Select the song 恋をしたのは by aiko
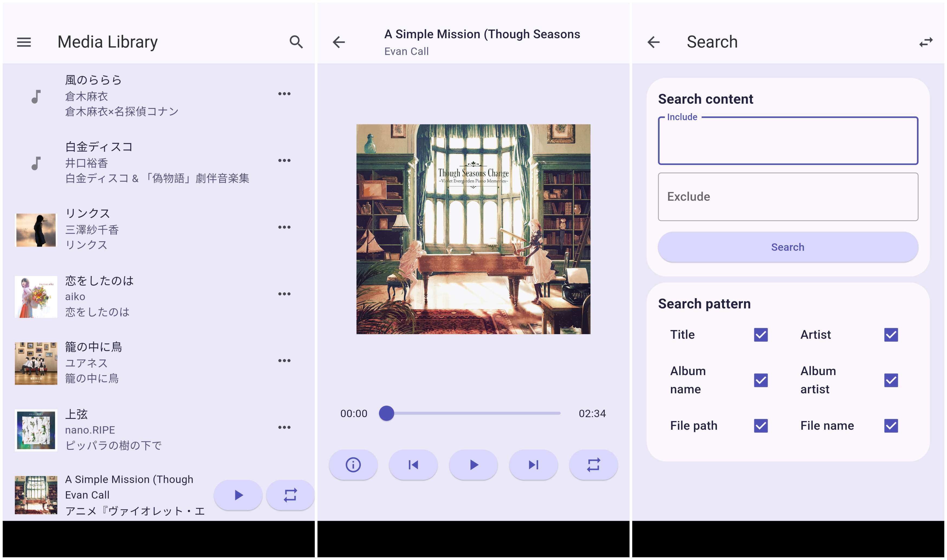The image size is (947, 560). click(151, 296)
